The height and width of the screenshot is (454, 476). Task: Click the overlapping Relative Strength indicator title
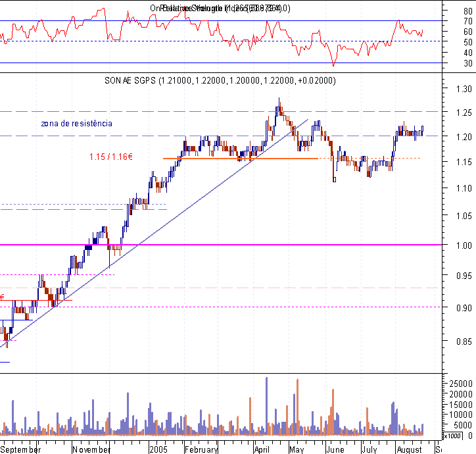220,8
